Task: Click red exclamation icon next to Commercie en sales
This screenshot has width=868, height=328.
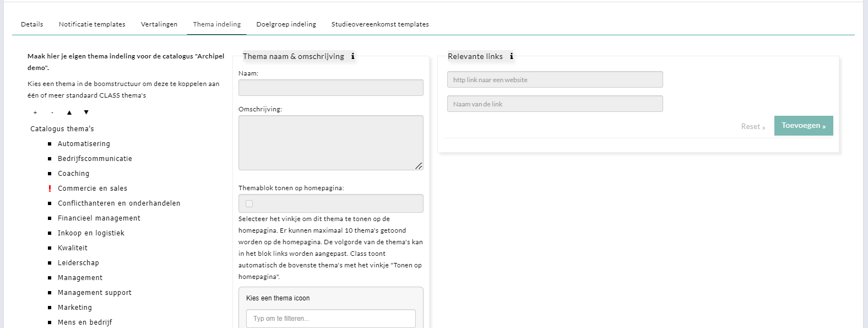Action: tap(50, 189)
